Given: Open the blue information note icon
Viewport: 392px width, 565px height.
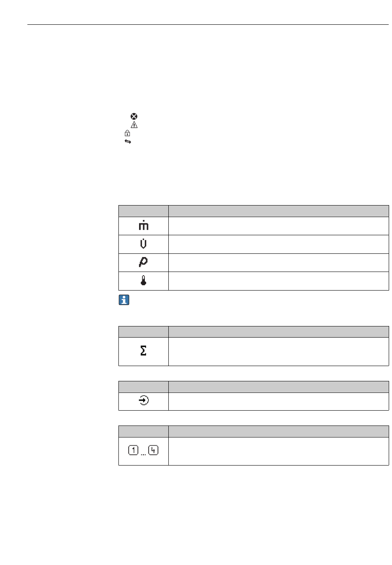Looking at the screenshot, I should [124, 300].
